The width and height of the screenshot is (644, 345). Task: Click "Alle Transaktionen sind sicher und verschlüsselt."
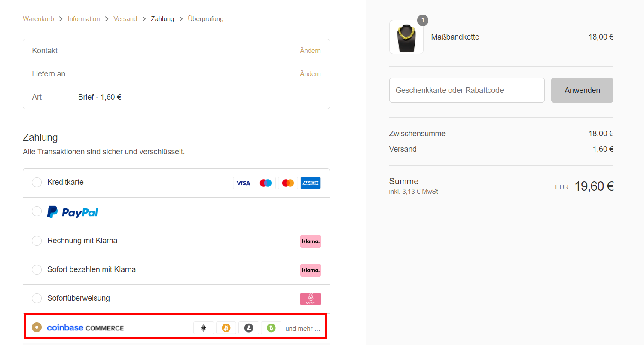[104, 152]
